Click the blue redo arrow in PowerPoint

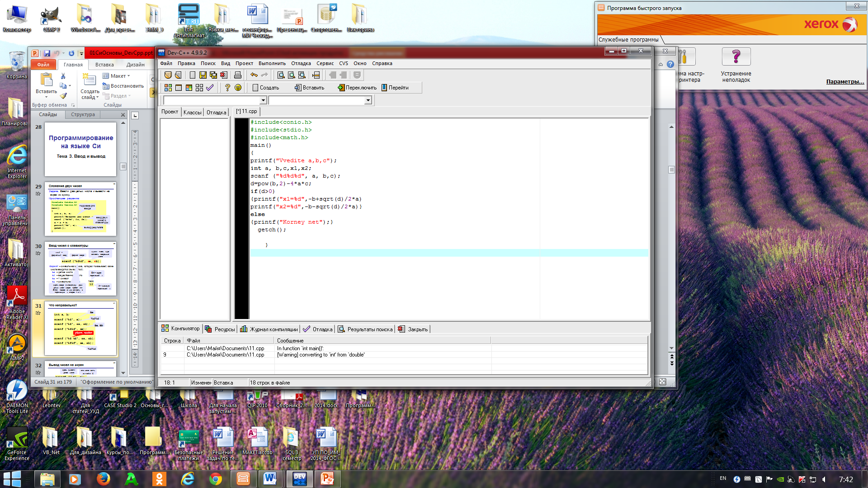[71, 53]
